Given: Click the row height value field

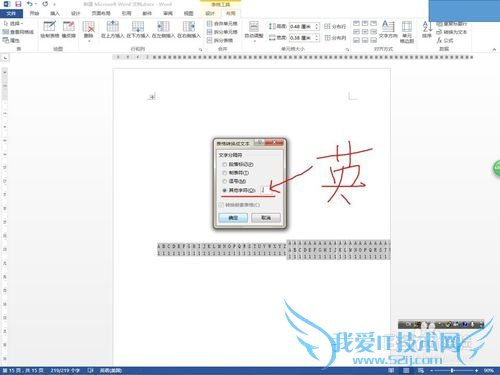Looking at the screenshot, I should coord(302,26).
